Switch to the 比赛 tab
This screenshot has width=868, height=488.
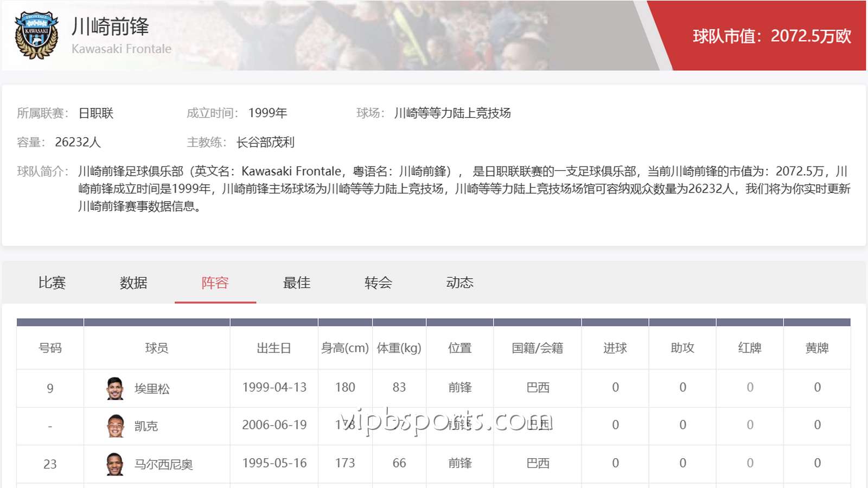[52, 282]
